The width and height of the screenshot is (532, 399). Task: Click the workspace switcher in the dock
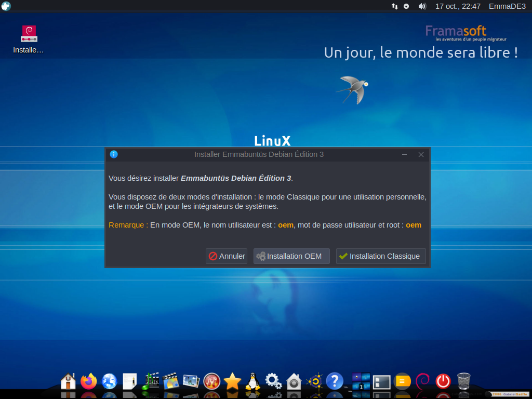(x=361, y=381)
